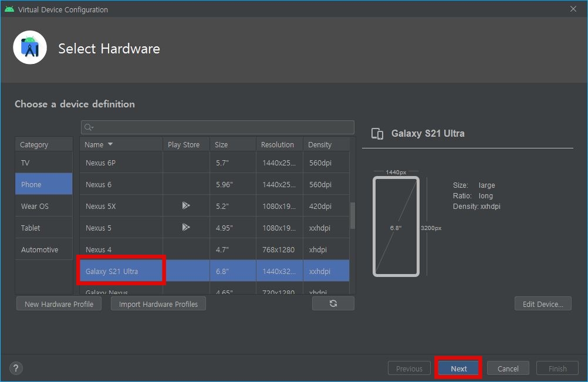Click the device icon beside Galaxy S21 Ultra title

[377, 133]
